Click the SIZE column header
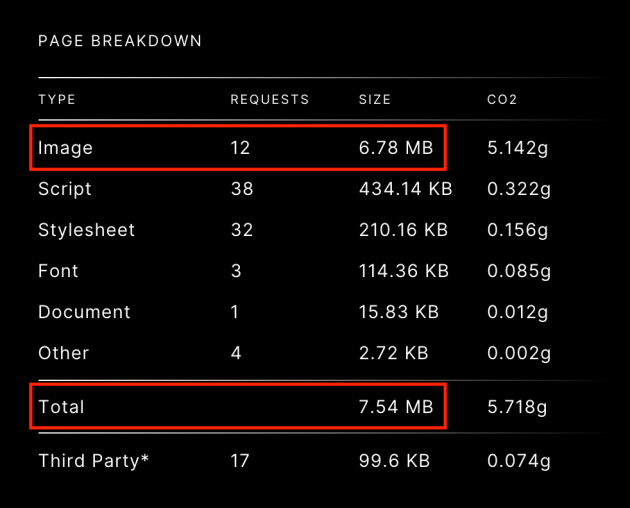 [x=375, y=99]
